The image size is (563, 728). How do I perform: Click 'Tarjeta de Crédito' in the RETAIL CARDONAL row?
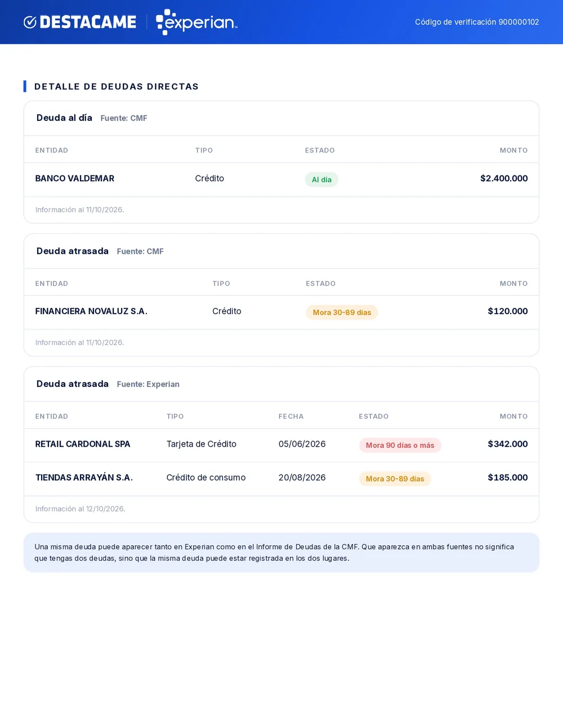click(x=202, y=444)
